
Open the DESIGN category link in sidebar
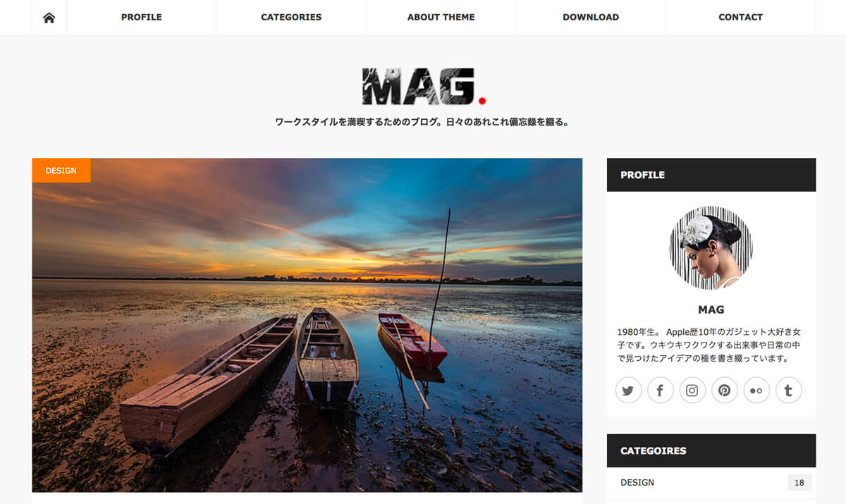pyautogui.click(x=637, y=483)
